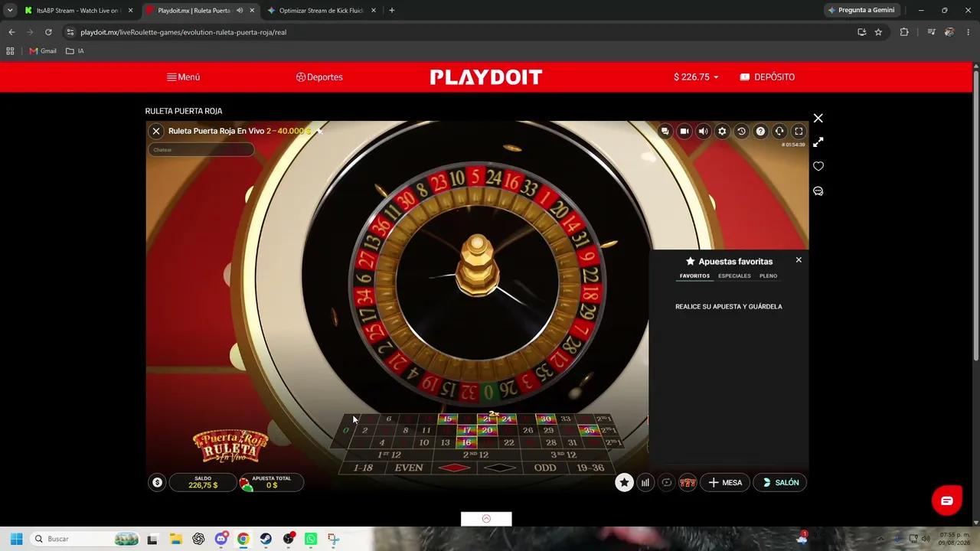Bet on ODD on the roulette table
Viewport: 980px width, 551px height.
point(545,468)
